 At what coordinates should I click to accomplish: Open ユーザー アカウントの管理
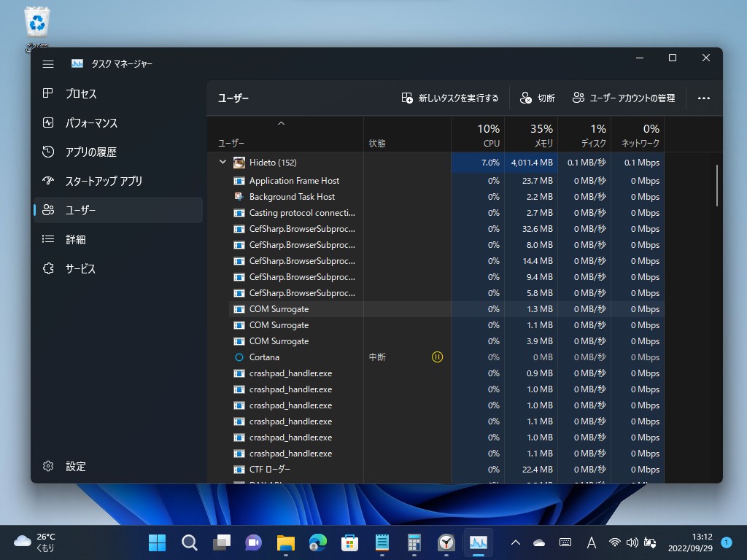[x=624, y=98]
